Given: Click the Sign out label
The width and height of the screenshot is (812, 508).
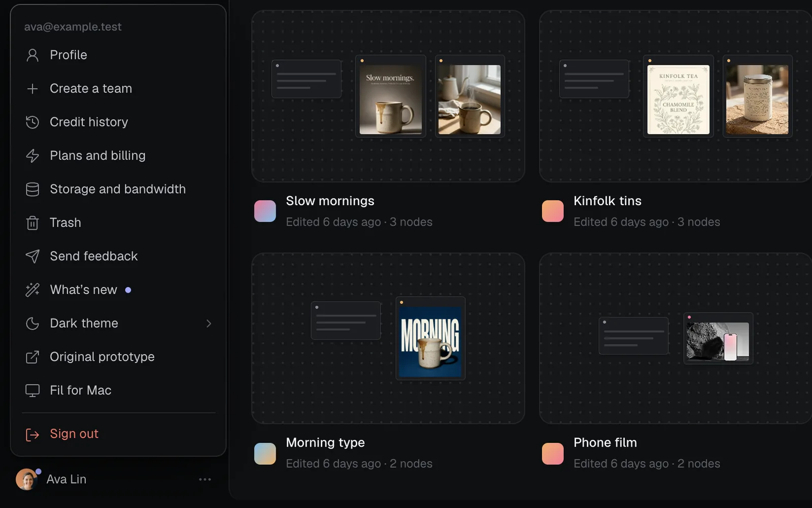Looking at the screenshot, I should (x=74, y=434).
